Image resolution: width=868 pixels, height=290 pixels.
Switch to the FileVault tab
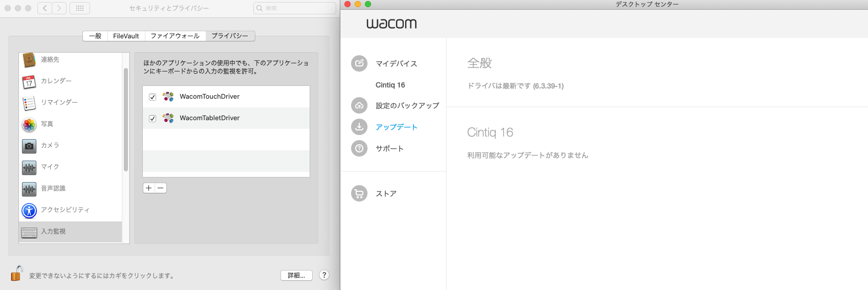click(126, 36)
